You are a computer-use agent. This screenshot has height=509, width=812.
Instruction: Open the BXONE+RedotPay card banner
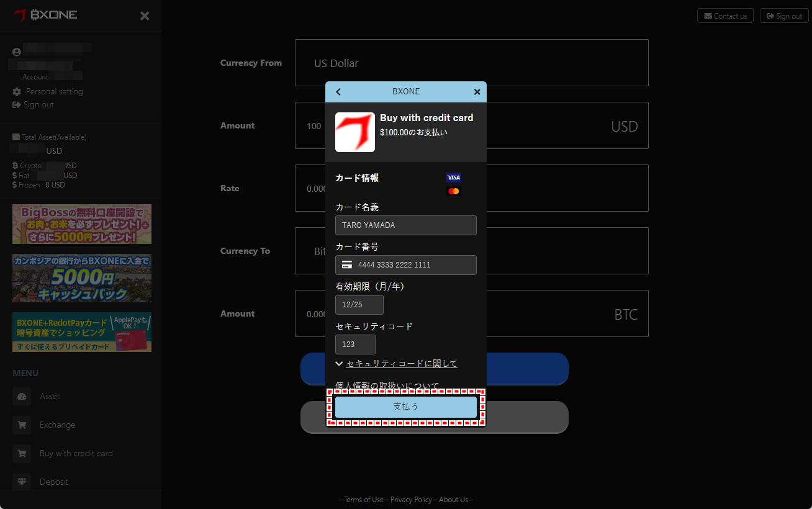(82, 332)
